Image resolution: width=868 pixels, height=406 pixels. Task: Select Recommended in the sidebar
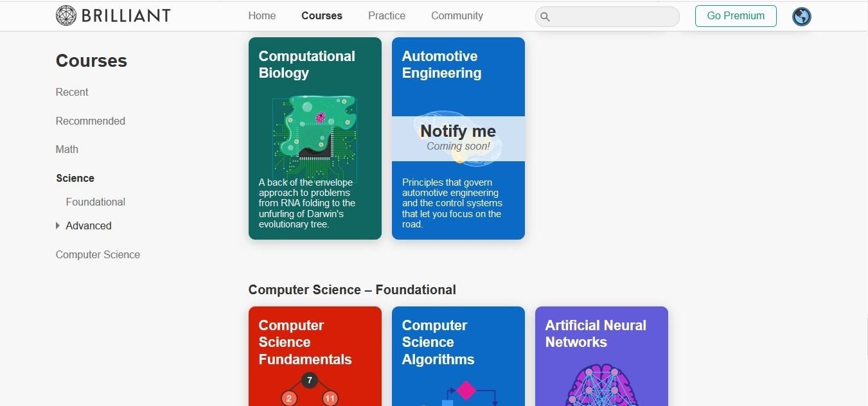tap(90, 121)
